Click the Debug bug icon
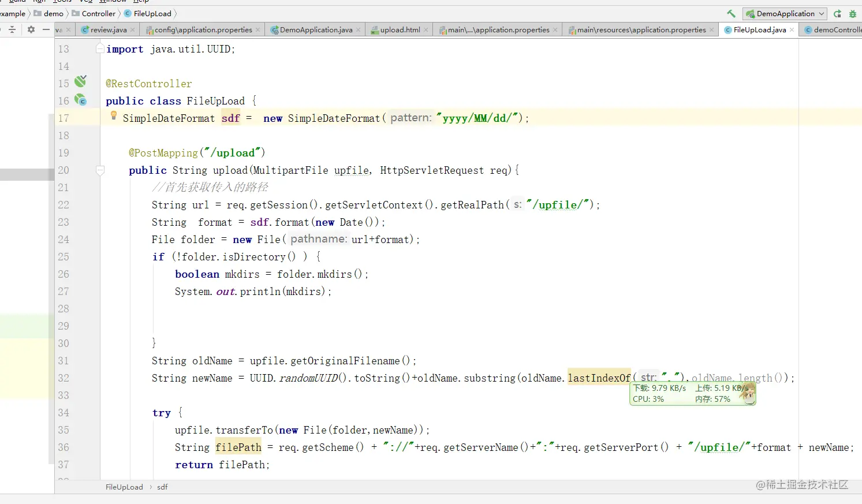Viewport: 862px width, 504px height. coord(853,13)
